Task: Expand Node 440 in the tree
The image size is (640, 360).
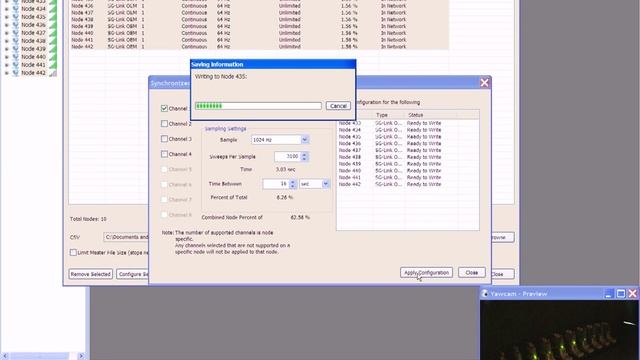Action: pos(6,57)
